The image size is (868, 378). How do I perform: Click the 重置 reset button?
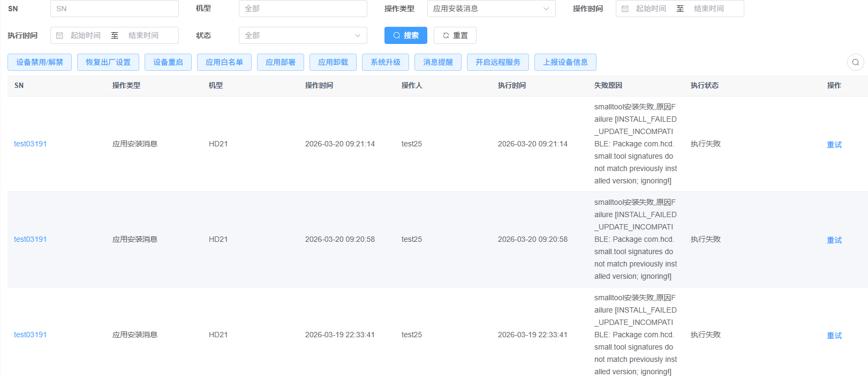(x=455, y=35)
